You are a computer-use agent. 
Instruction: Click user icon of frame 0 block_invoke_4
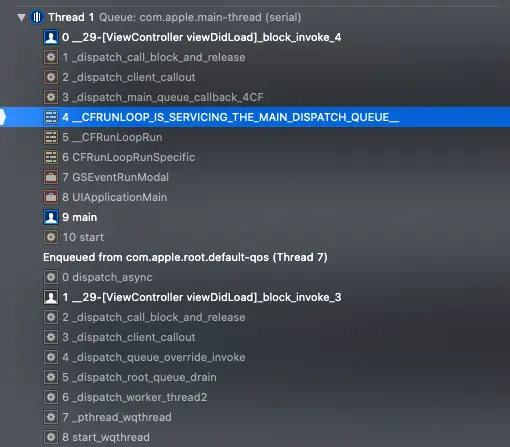51,37
